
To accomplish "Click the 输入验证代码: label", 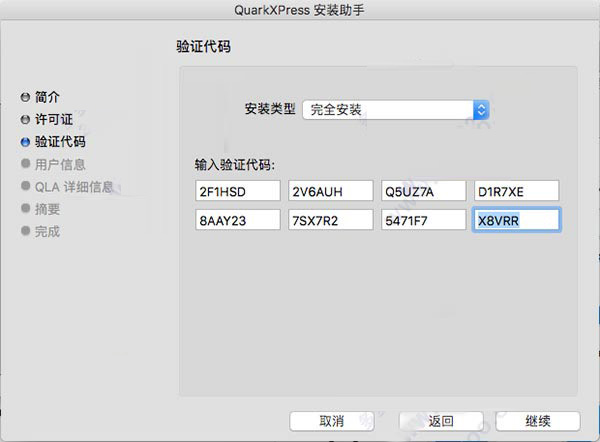I will pyautogui.click(x=235, y=165).
